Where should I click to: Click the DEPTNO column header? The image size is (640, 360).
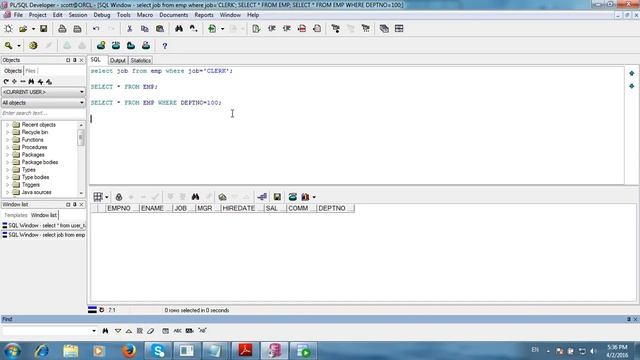(336, 208)
